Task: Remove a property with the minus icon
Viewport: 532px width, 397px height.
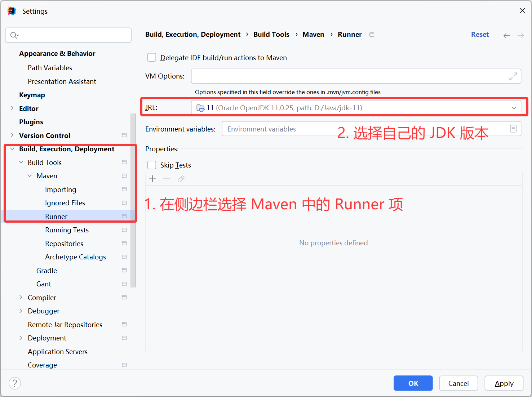Action: coord(167,179)
